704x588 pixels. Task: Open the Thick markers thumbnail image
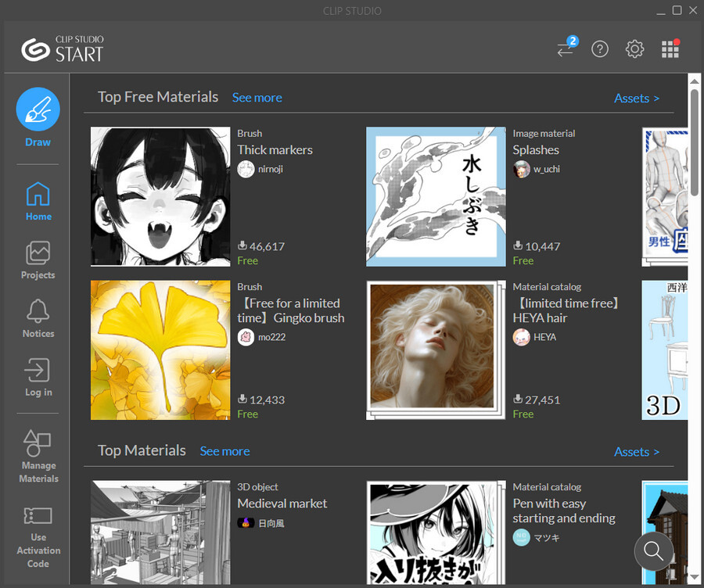[x=160, y=196]
